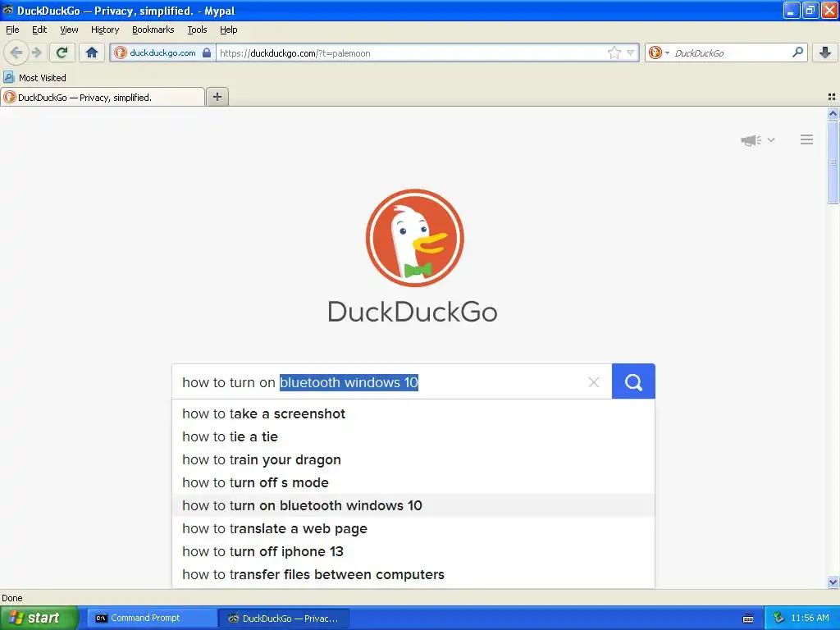This screenshot has width=840, height=630.
Task: Select suggestion transfer files between computers
Action: tap(413, 575)
